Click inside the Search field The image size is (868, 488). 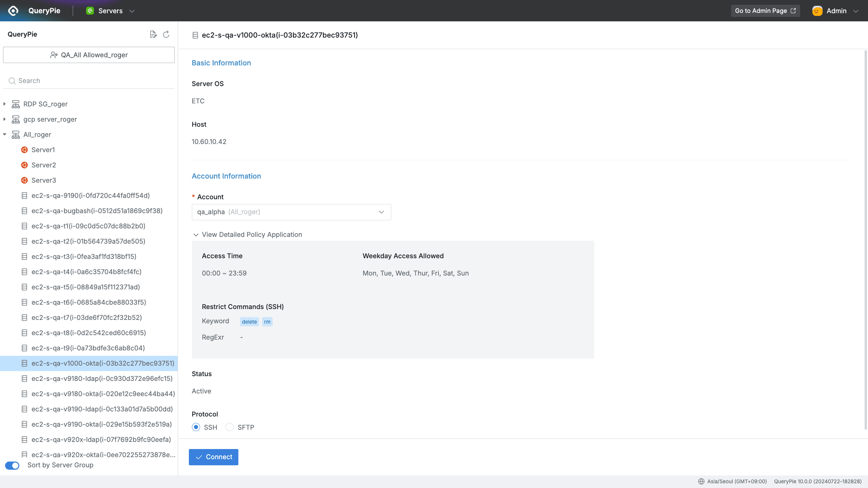click(88, 80)
